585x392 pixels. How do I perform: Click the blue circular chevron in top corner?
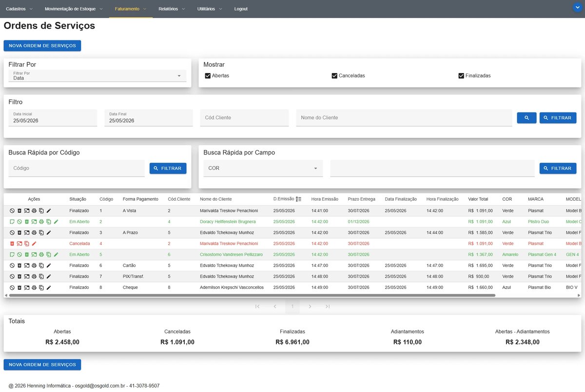point(578,8)
